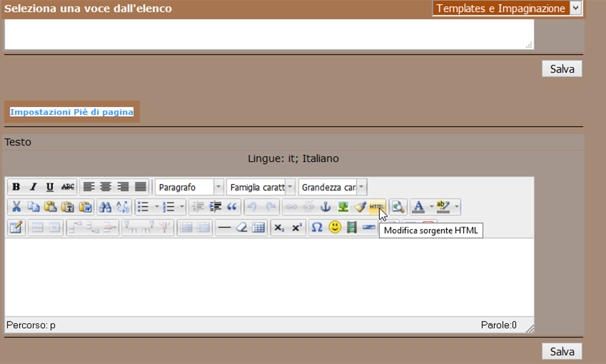Image resolution: width=606 pixels, height=364 pixels.
Task: Align text to the left
Action: 89,187
